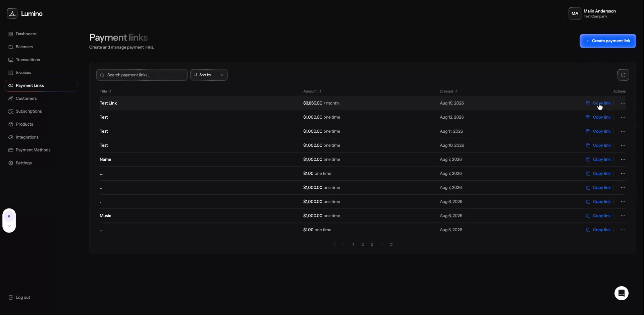Expand the floating recorder widget chevron
644x315 pixels.
tap(9, 226)
